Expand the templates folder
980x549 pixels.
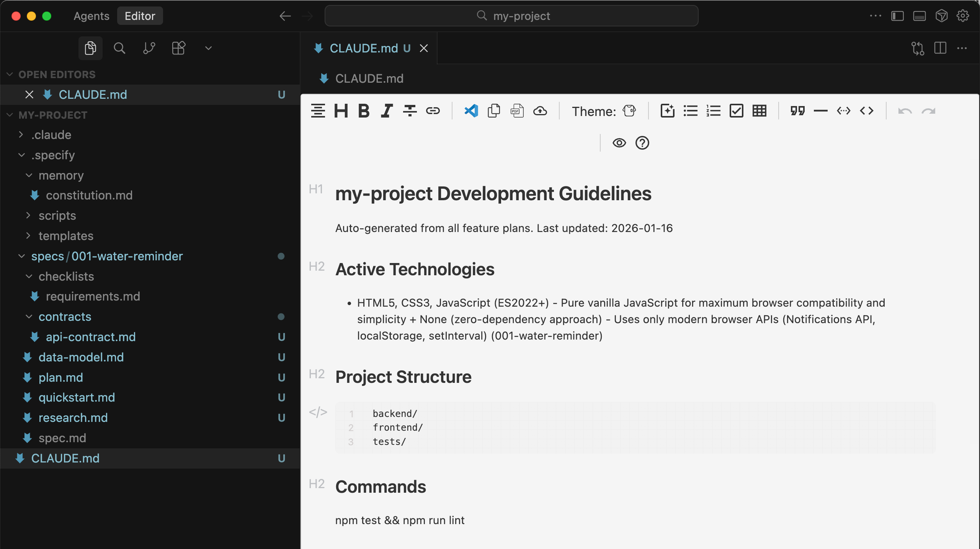point(66,236)
